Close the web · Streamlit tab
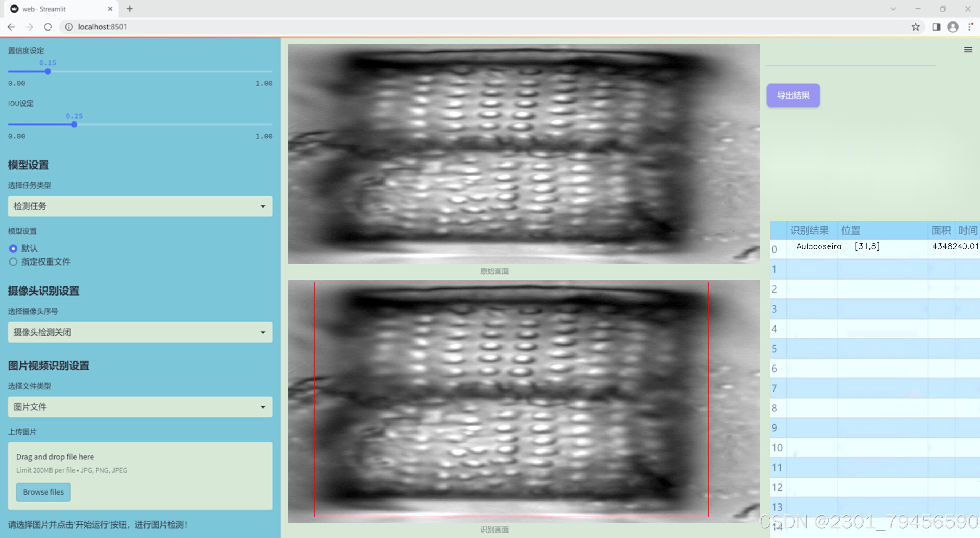 (x=110, y=9)
